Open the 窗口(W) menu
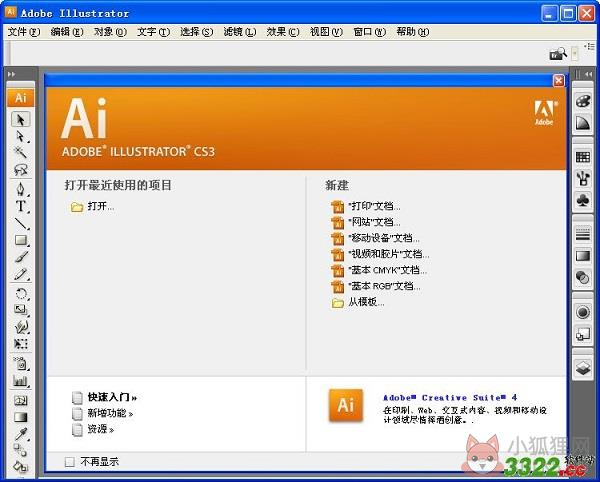600x482 pixels. (370, 32)
